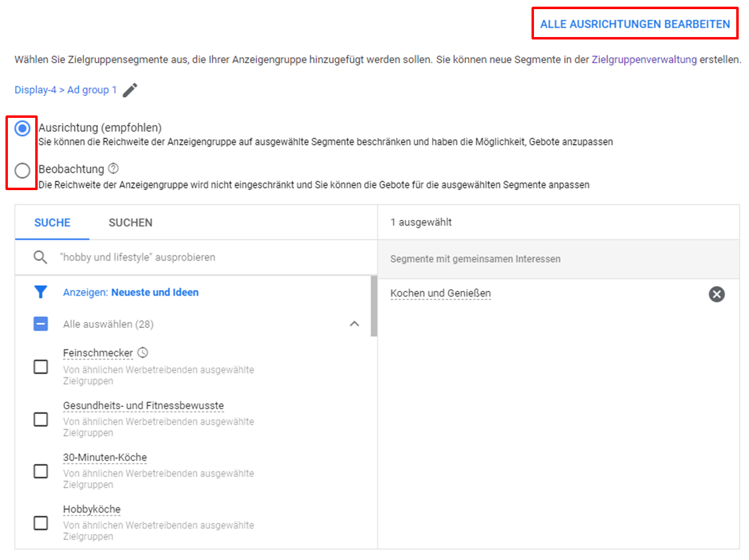The width and height of the screenshot is (749, 560).
Task: Toggle the Alle auswählen (28) checkbox
Action: pos(41,324)
